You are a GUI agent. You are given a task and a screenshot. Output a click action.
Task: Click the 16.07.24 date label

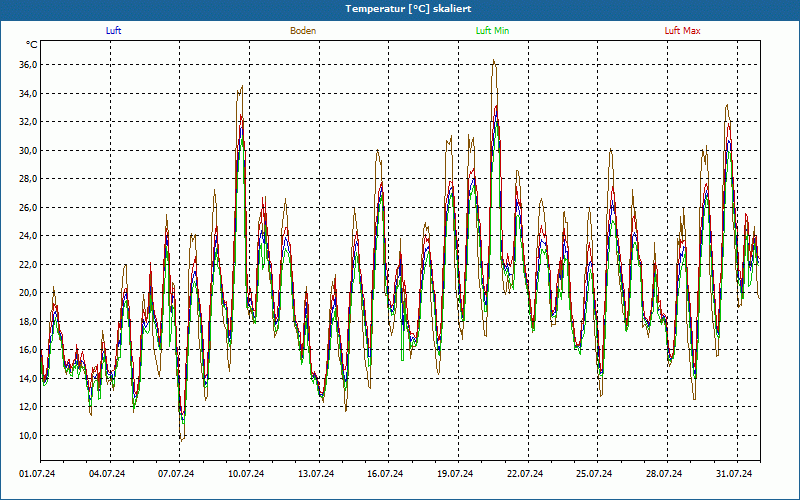tap(385, 474)
